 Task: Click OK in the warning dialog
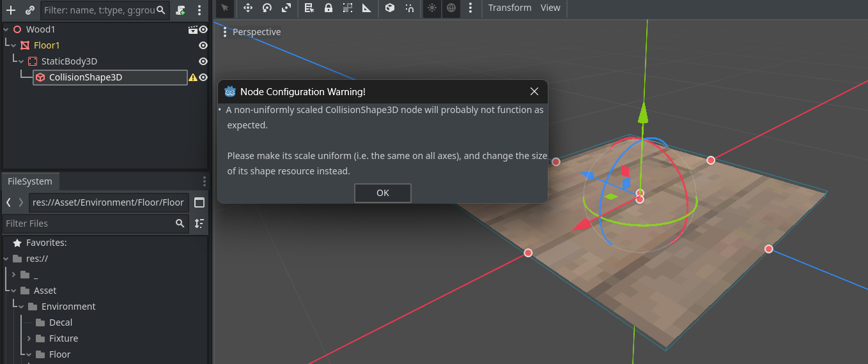coord(382,193)
